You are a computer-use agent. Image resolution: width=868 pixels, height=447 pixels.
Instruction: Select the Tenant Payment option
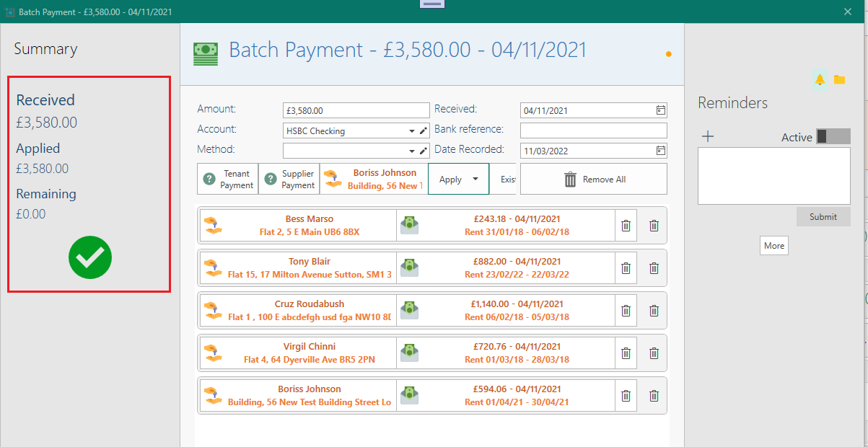coord(227,180)
